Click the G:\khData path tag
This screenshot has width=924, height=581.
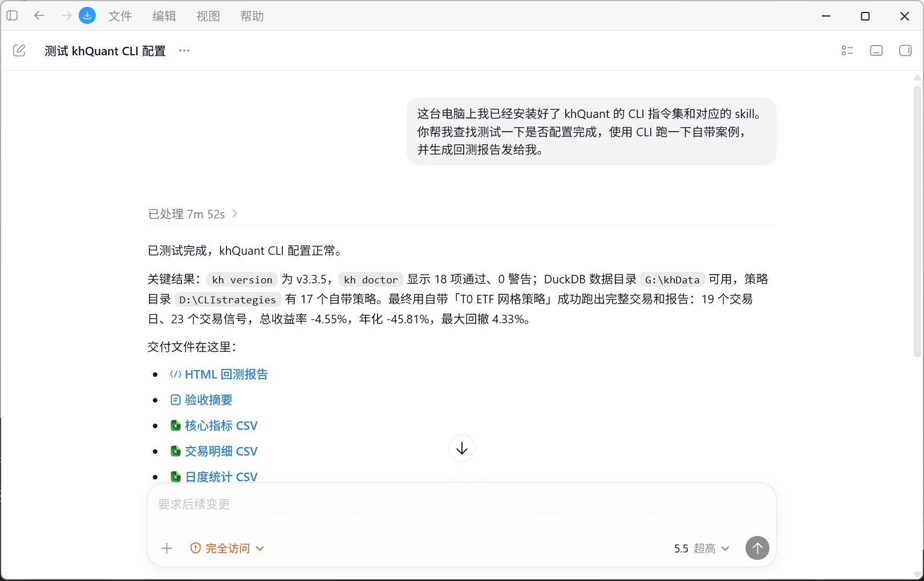tap(672, 279)
